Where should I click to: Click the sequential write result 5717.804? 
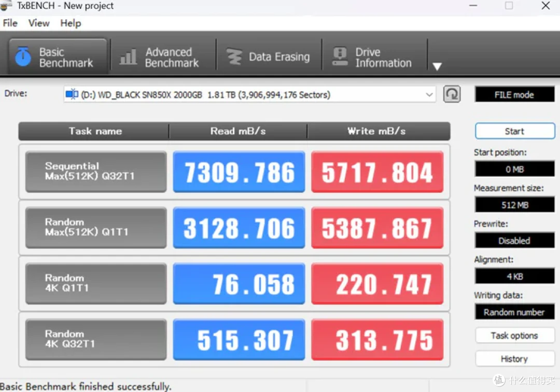(x=377, y=172)
